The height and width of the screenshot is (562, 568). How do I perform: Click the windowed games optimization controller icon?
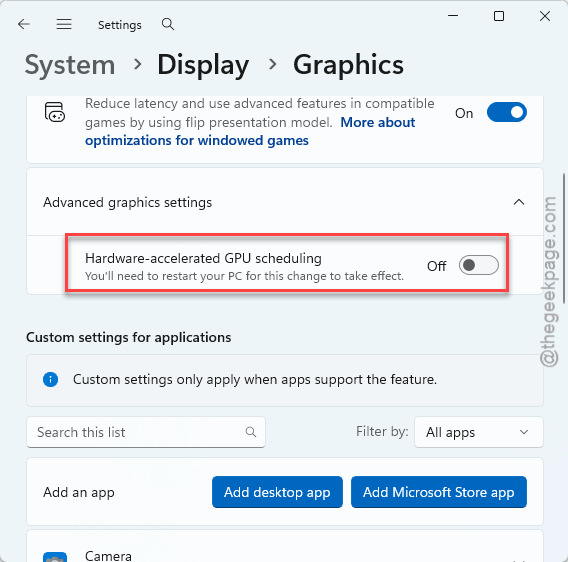[55, 112]
